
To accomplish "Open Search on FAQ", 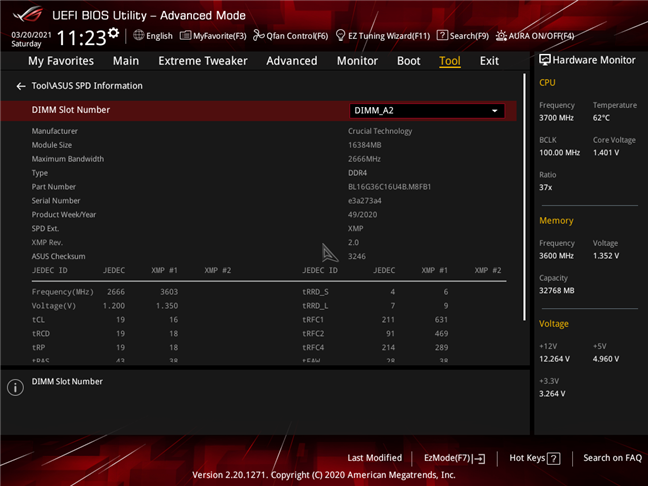I will tap(612, 458).
